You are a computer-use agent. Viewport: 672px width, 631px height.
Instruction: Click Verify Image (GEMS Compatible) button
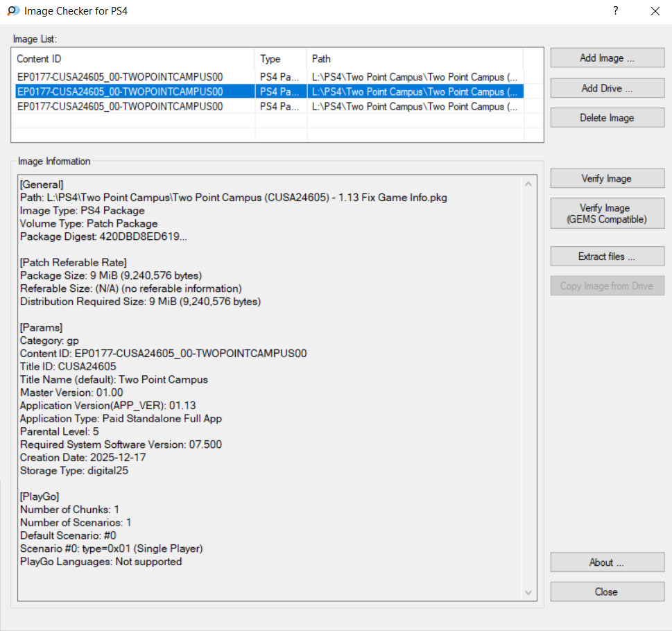[607, 214]
